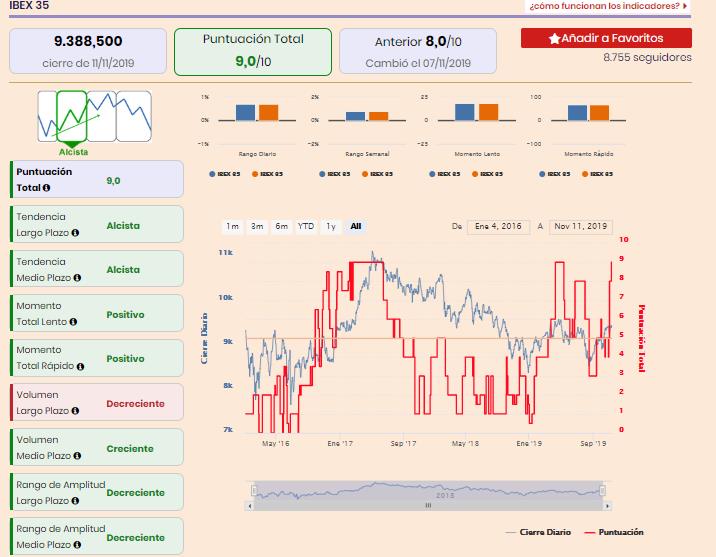This screenshot has height=557, width=716.
Task: Click the star icon in the favorites button
Action: (554, 38)
